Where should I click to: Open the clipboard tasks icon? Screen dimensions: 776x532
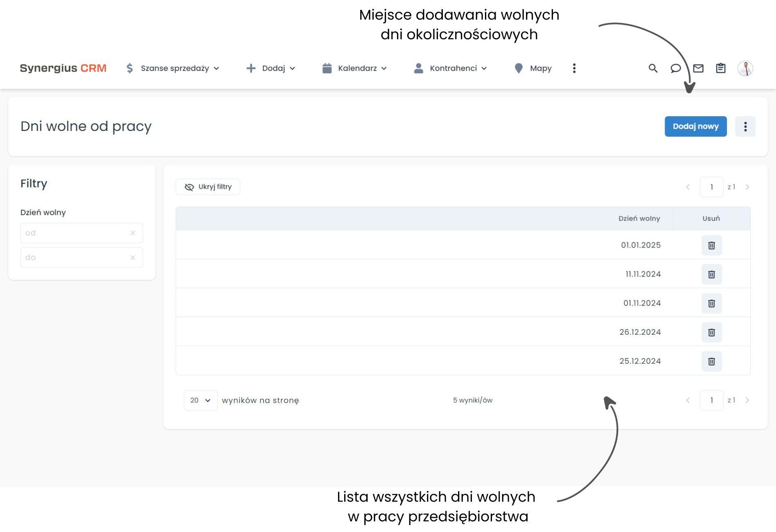(720, 68)
